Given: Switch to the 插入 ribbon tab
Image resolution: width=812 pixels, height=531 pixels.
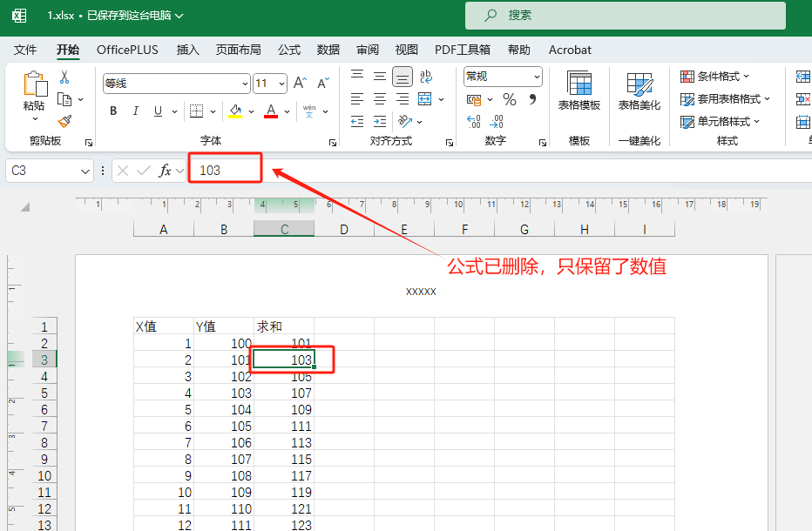Looking at the screenshot, I should [187, 50].
